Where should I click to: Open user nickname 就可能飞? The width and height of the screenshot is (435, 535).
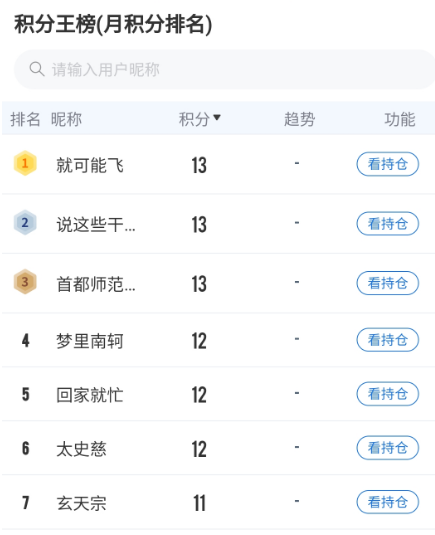pos(90,165)
